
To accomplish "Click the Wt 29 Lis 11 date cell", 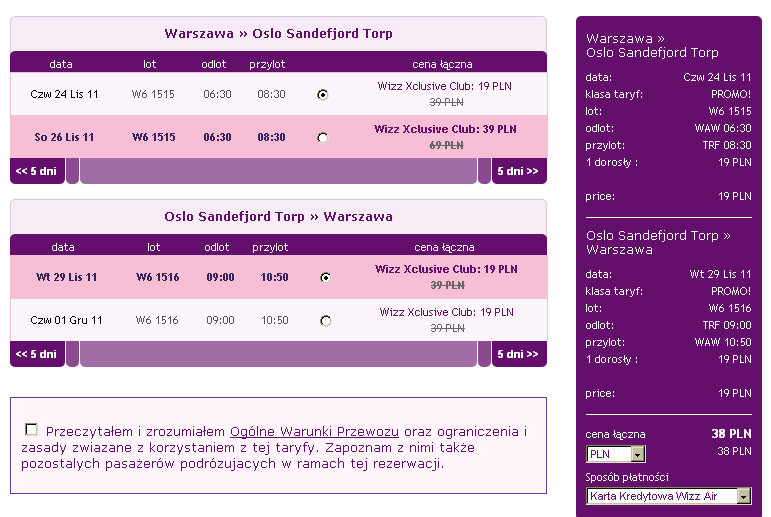I will (66, 277).
